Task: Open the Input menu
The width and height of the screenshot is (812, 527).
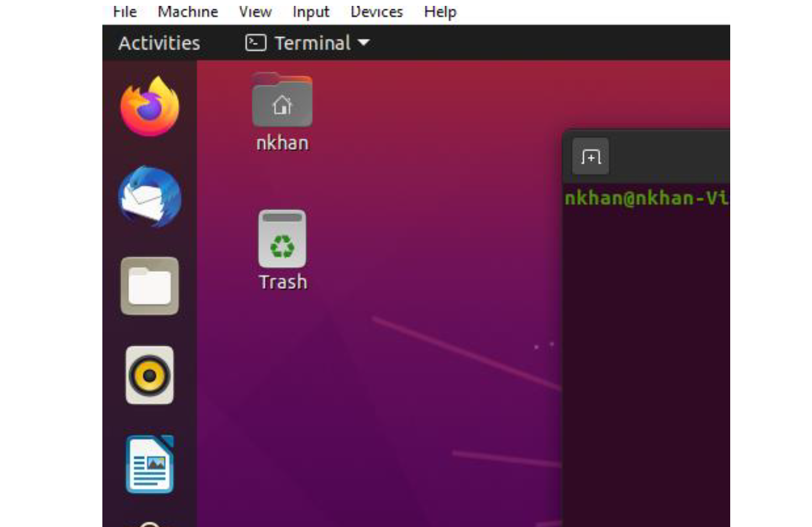Action: coord(311,12)
